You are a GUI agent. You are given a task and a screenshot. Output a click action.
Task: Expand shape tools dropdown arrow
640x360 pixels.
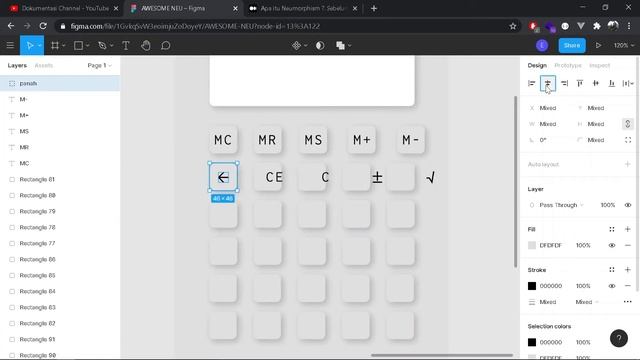coord(87,46)
